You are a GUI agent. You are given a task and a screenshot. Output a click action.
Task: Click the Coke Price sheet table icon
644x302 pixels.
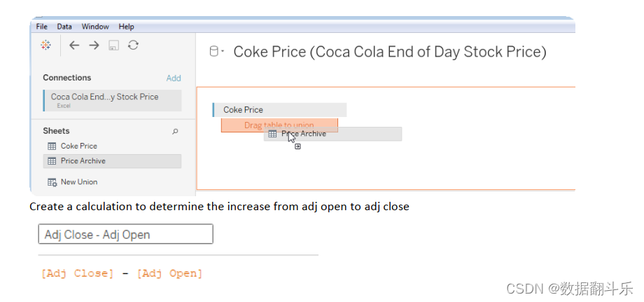click(x=52, y=146)
